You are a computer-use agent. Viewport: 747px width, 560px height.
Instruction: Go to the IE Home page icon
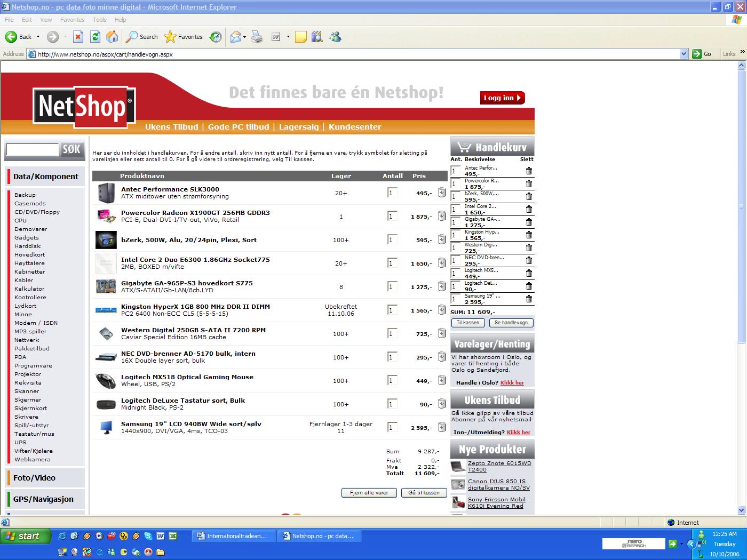112,37
